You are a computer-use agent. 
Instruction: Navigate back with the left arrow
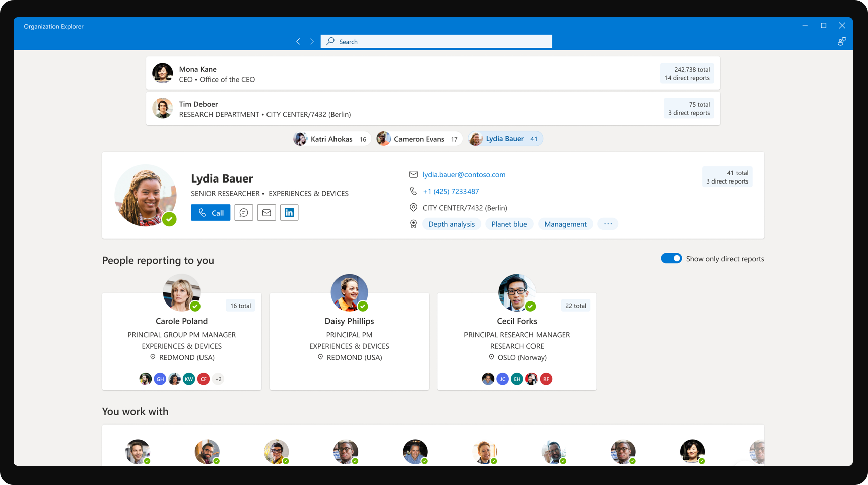298,42
